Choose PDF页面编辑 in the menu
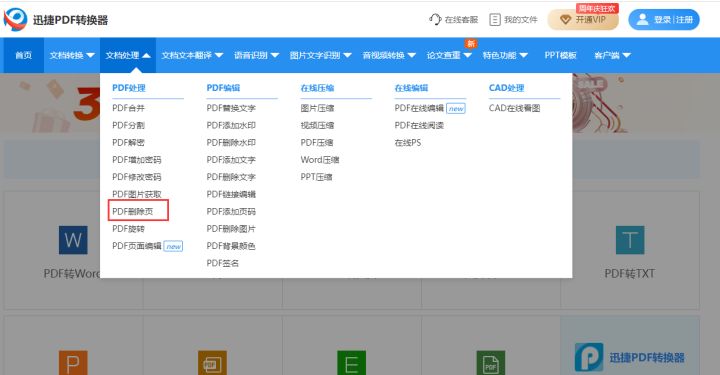Viewport: 720px width, 375px height. tap(137, 246)
